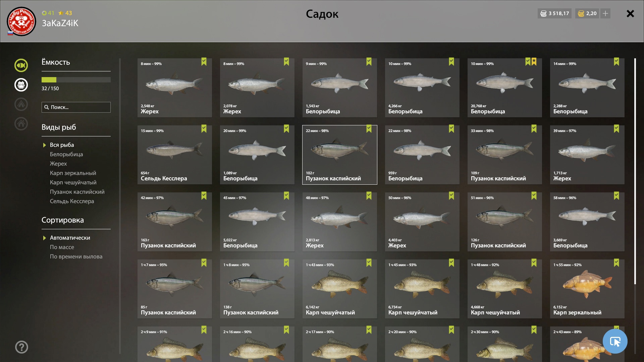Sort fish По времени вылова

(76, 256)
